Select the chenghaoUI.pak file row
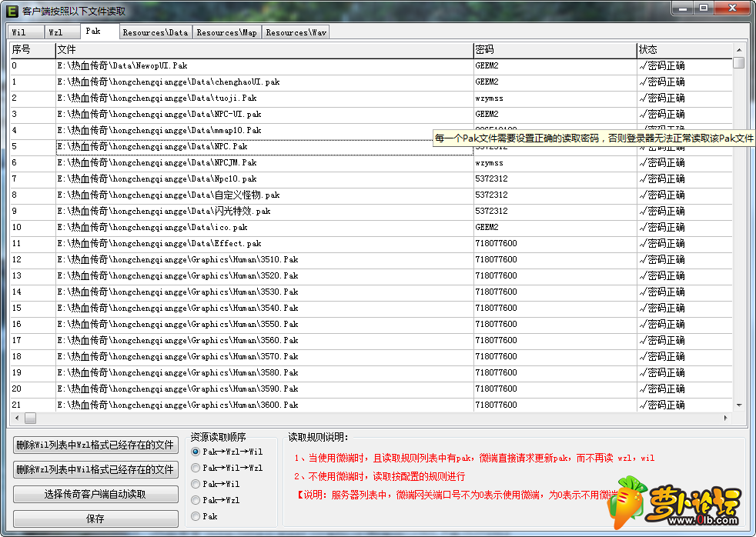 coord(371,82)
